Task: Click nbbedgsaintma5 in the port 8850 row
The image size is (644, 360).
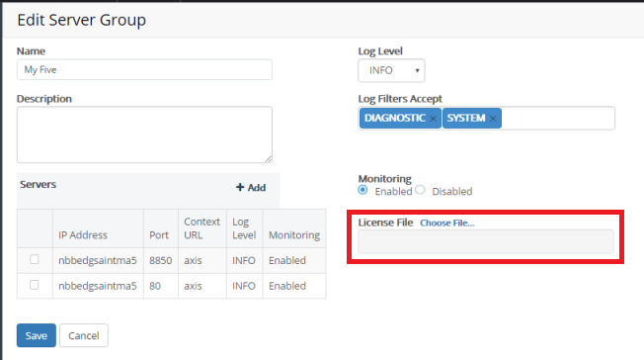Action: [x=98, y=260]
